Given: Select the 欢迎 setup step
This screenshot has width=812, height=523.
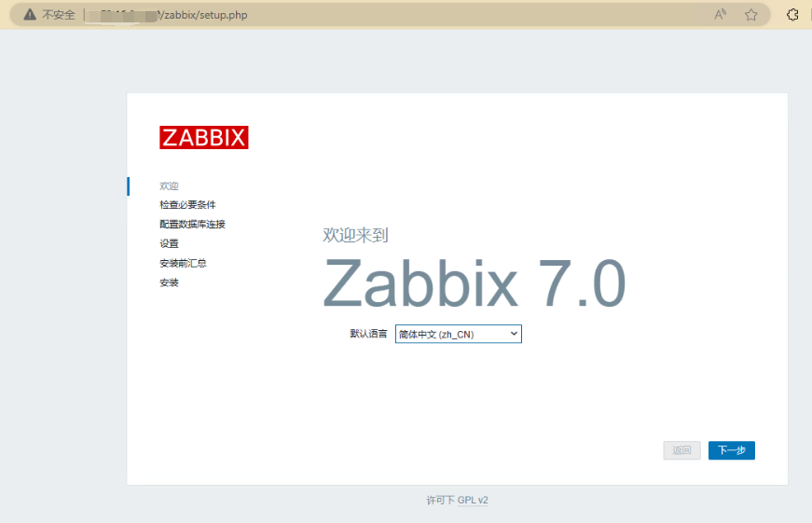Looking at the screenshot, I should coord(169,186).
